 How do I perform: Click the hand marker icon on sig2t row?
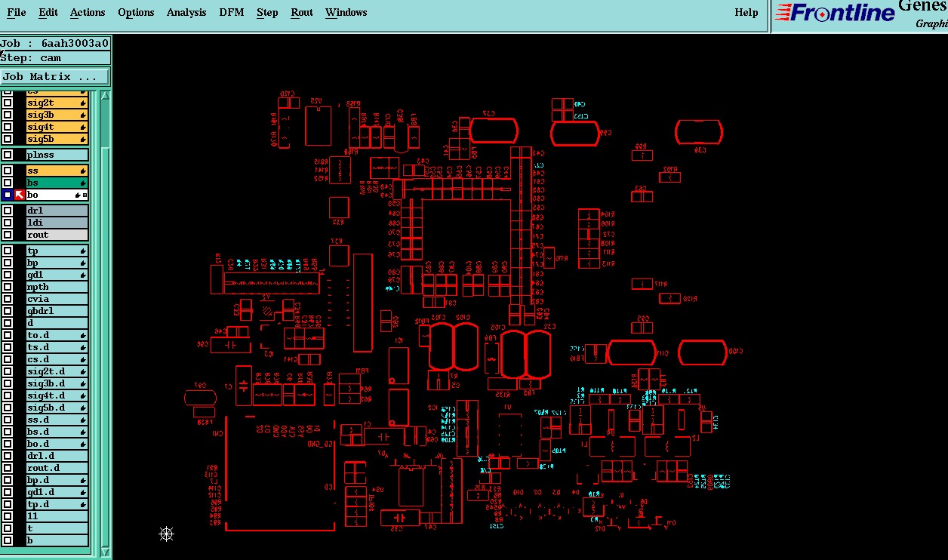tap(83, 103)
